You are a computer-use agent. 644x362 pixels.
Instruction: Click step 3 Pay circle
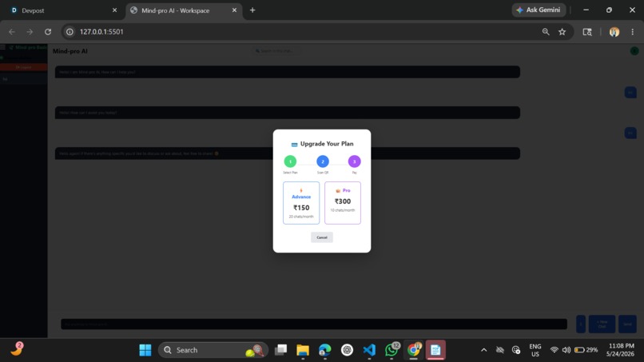[x=355, y=161]
